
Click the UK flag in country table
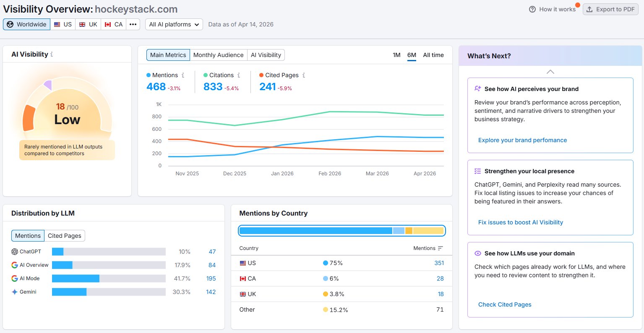[242, 294]
